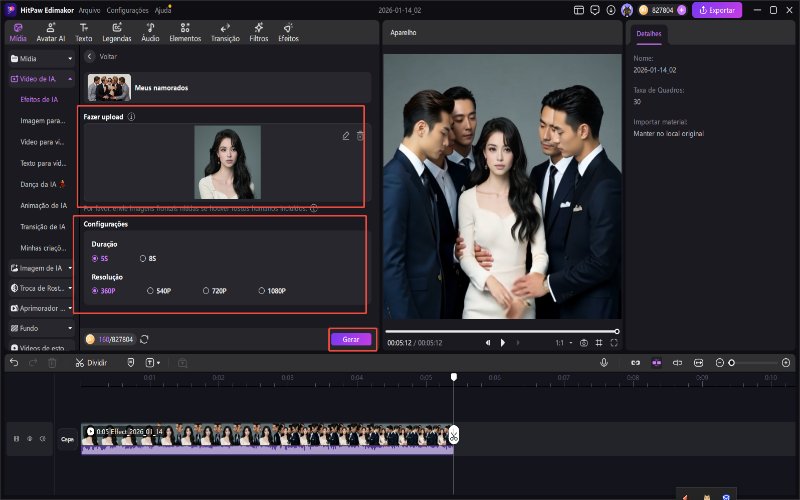This screenshot has height=500, width=800.
Task: Open the 1:1 aspect ratio dropdown
Action: [x=563, y=342]
